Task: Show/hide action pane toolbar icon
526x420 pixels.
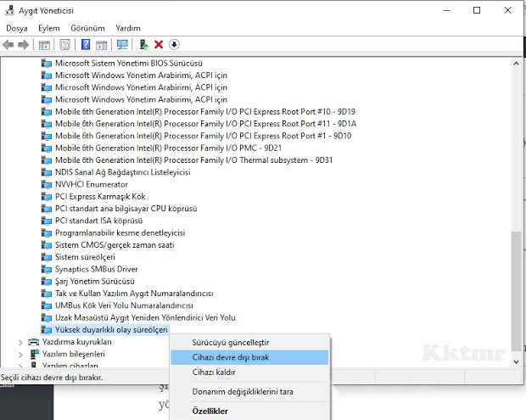Action: 101,45
